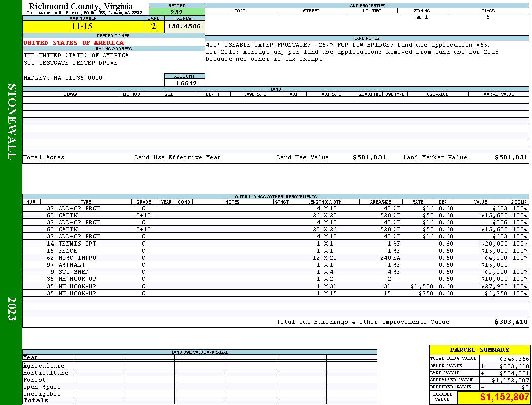Select the record number 252 field

(177, 12)
